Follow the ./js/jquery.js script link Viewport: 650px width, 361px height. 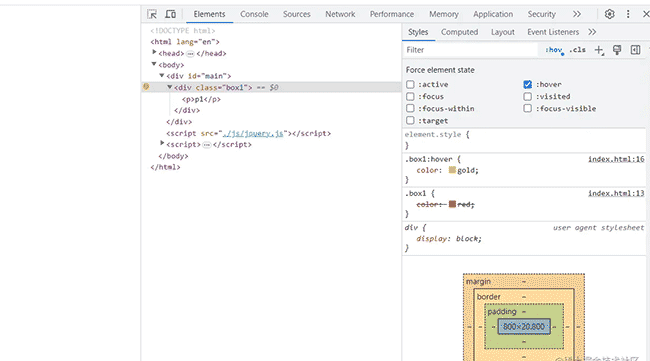pyautogui.click(x=253, y=133)
